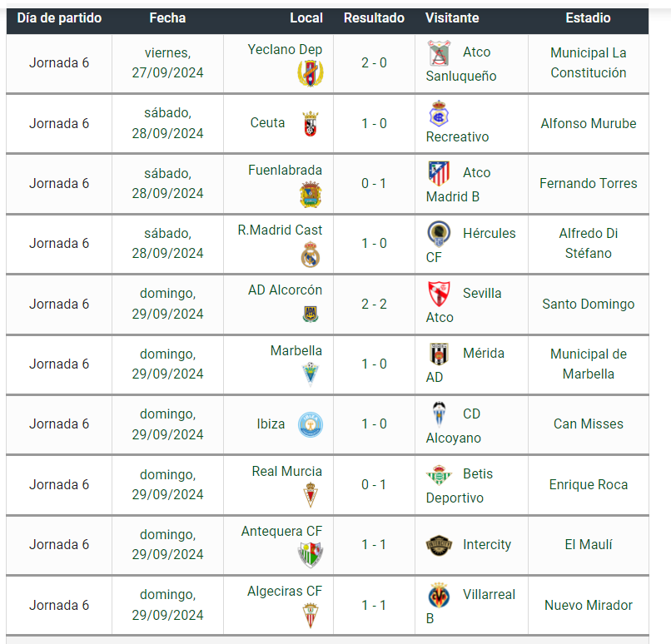Select the Ibiza round blue badge

coord(311,424)
